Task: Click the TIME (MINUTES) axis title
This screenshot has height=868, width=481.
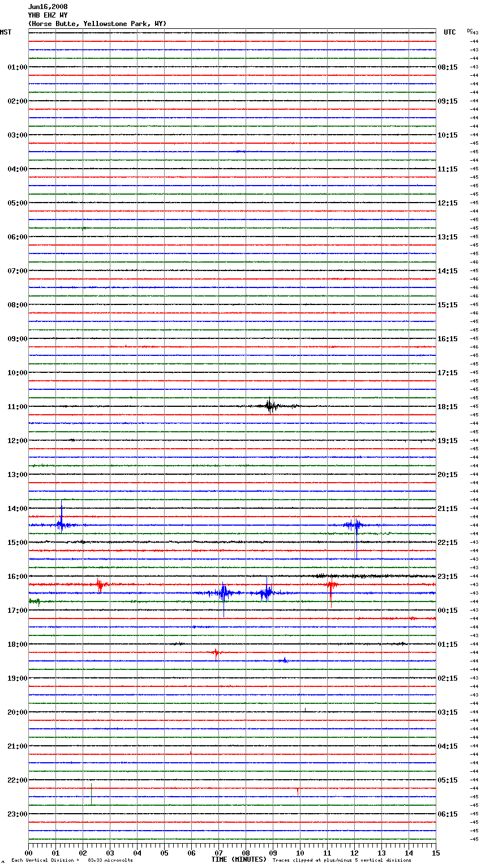Action: (x=239, y=860)
